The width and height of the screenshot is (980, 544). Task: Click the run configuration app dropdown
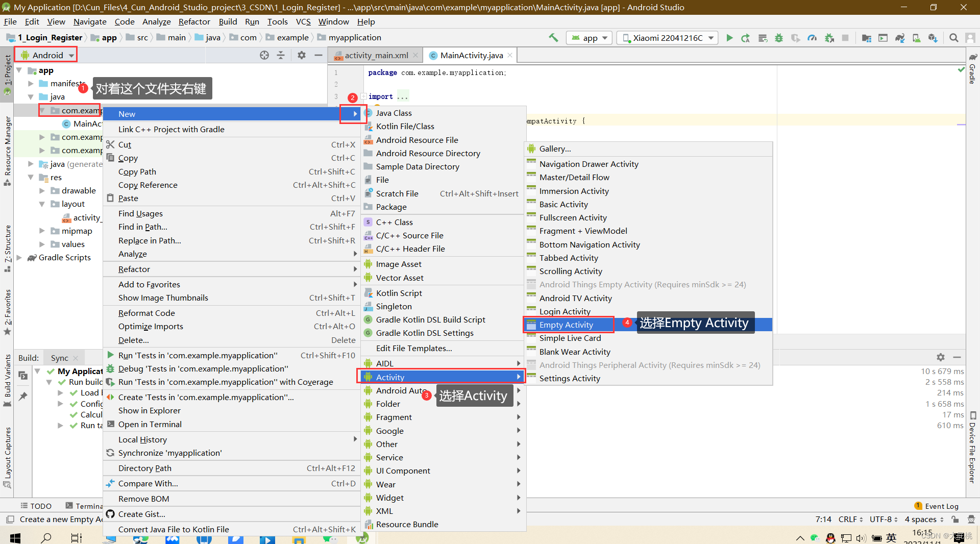pos(589,38)
